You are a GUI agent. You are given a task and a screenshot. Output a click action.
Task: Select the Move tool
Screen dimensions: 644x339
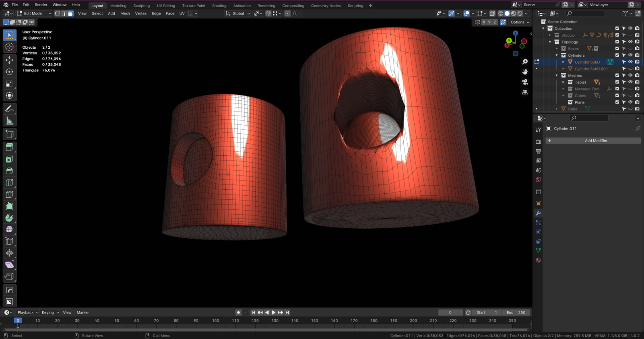click(x=10, y=60)
